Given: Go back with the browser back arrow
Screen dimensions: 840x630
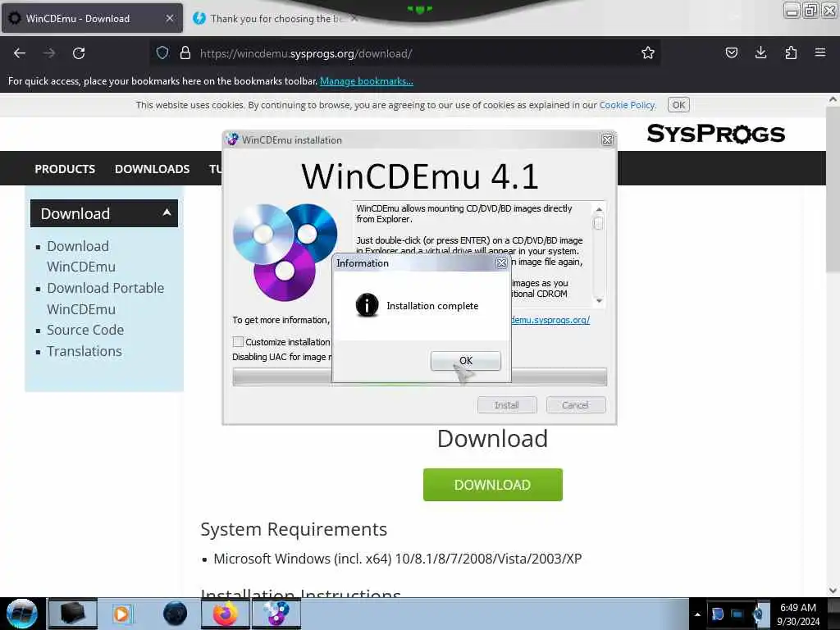Looking at the screenshot, I should [x=20, y=53].
